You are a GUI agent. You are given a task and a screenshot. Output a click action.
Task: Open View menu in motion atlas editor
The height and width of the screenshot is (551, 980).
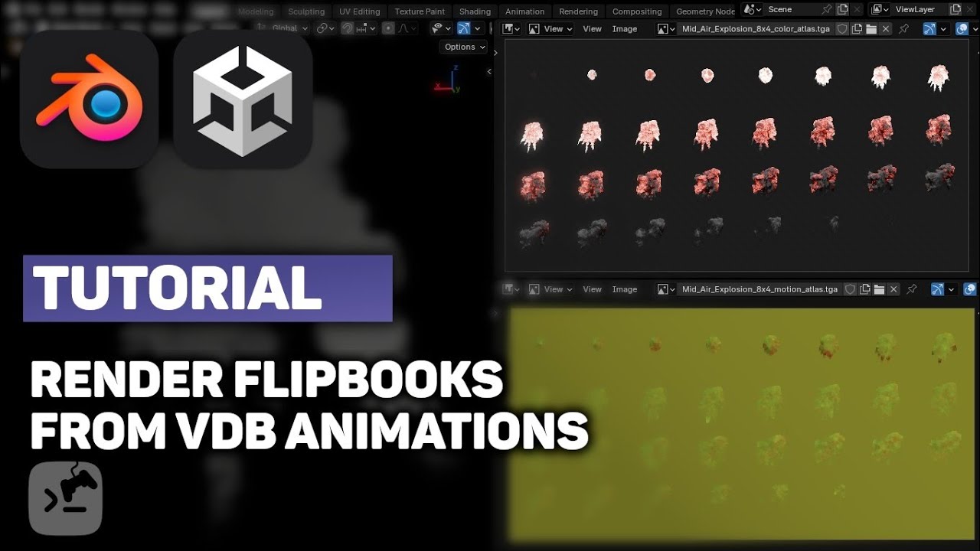click(x=593, y=289)
